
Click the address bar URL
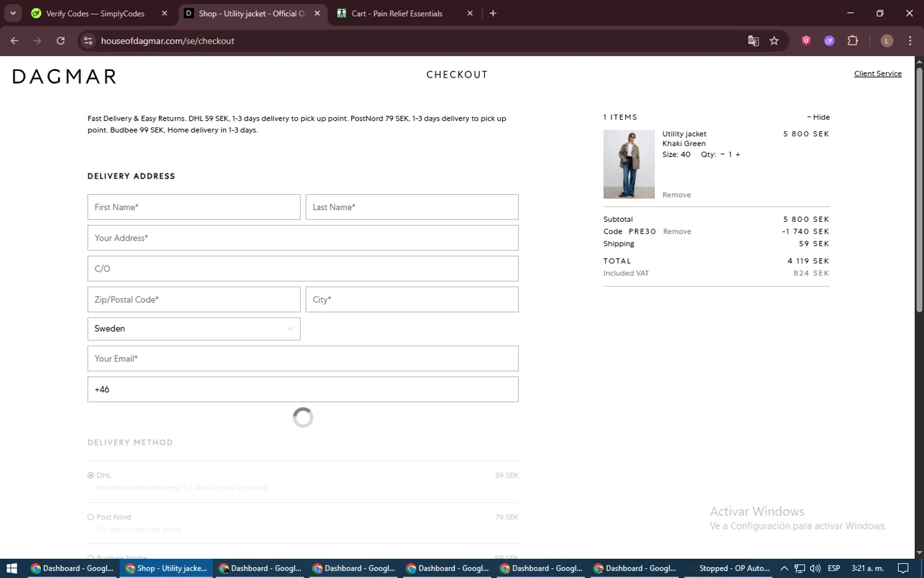(168, 41)
